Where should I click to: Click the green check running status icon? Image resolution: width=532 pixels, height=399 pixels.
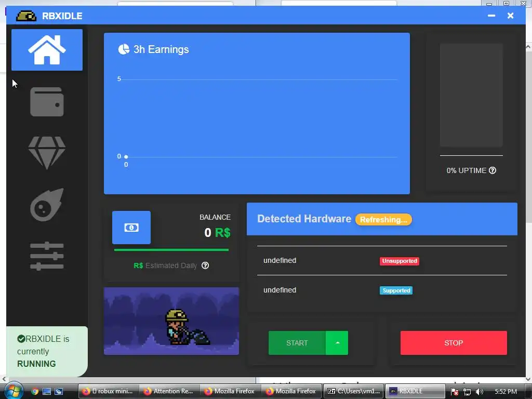[x=21, y=339]
